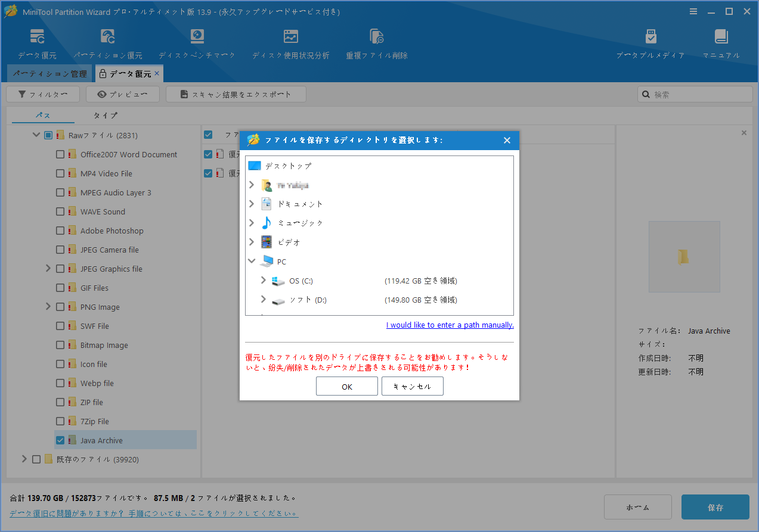Expand the 既存のファイル node
The height and width of the screenshot is (532, 759).
[x=24, y=459]
